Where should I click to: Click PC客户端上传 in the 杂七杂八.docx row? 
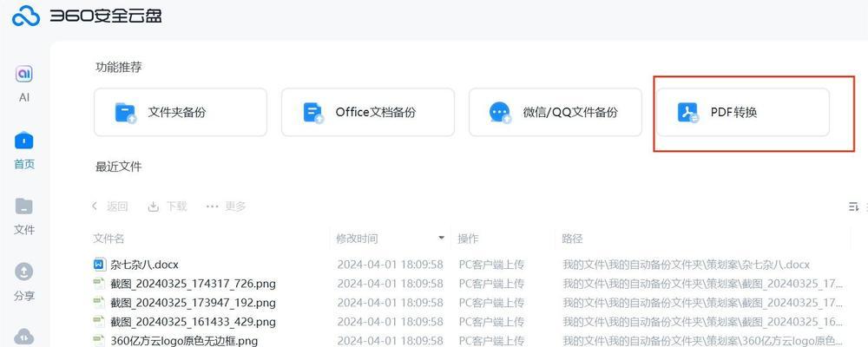tap(491, 265)
